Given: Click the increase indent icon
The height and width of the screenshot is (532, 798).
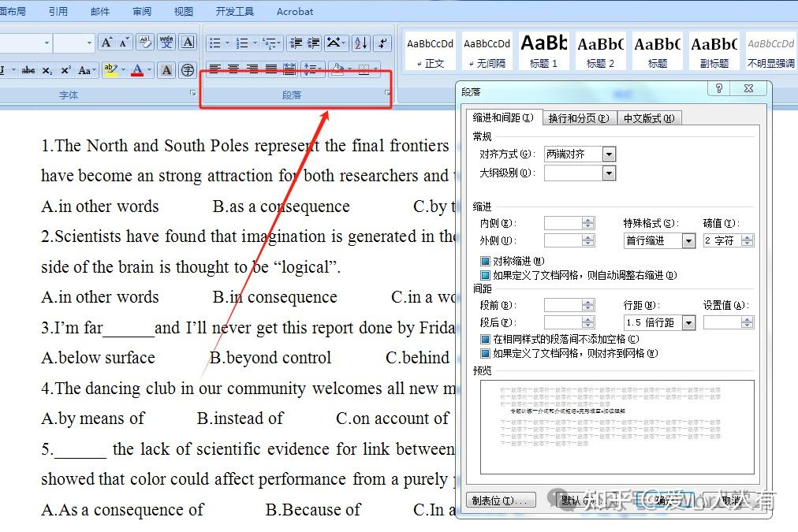Looking at the screenshot, I should 312,42.
